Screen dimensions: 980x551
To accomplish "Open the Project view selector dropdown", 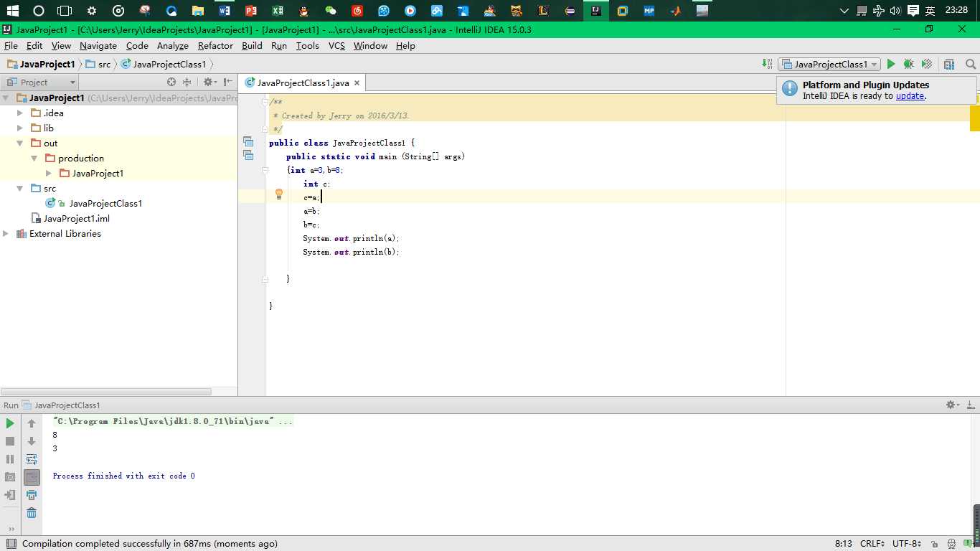I will (41, 82).
